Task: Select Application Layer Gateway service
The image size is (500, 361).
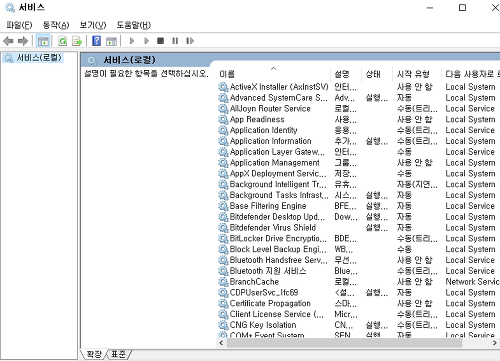Action: tap(277, 152)
